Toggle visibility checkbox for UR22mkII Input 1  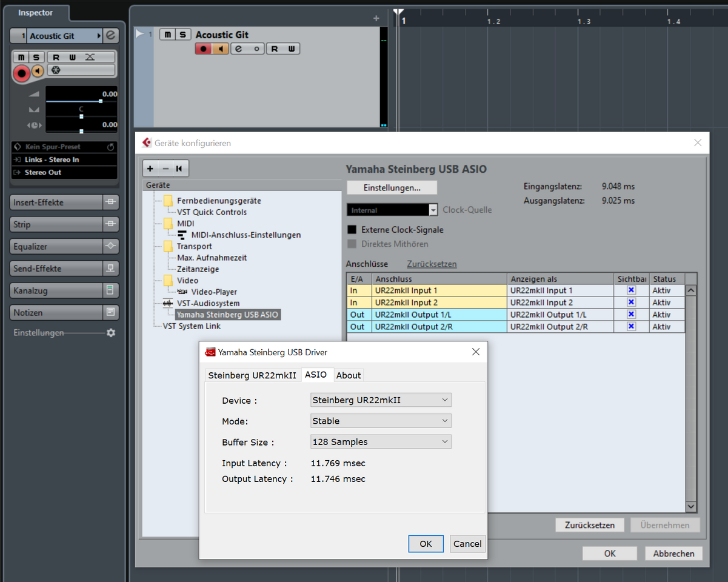(631, 290)
